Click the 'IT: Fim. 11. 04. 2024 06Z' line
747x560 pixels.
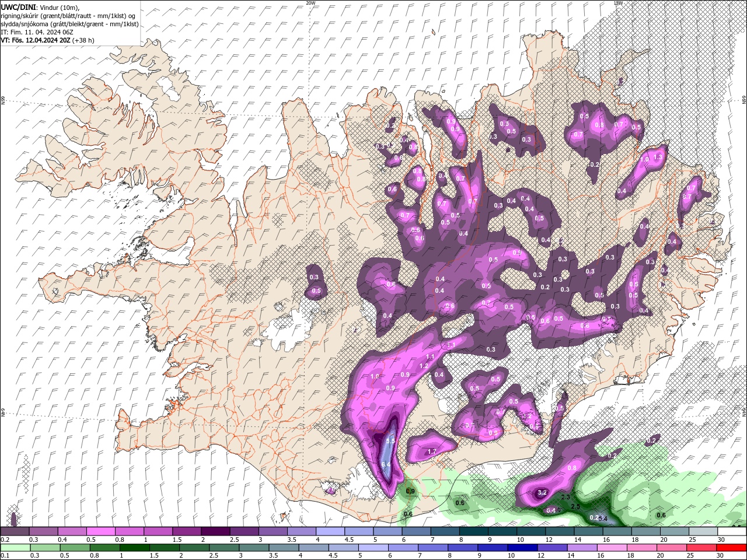click(37, 32)
